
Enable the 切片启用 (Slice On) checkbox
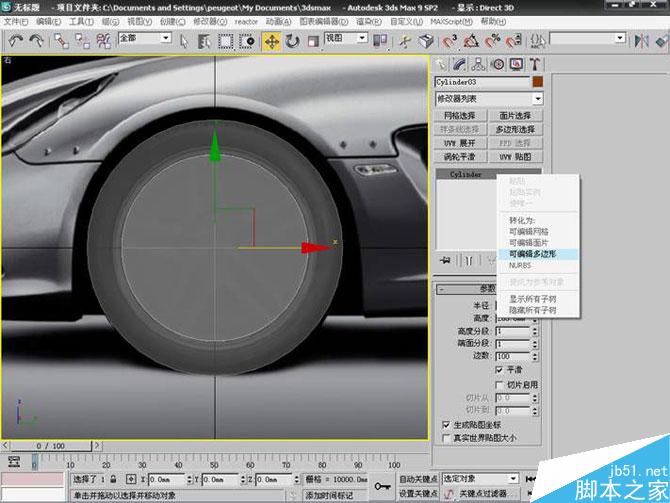(500, 384)
